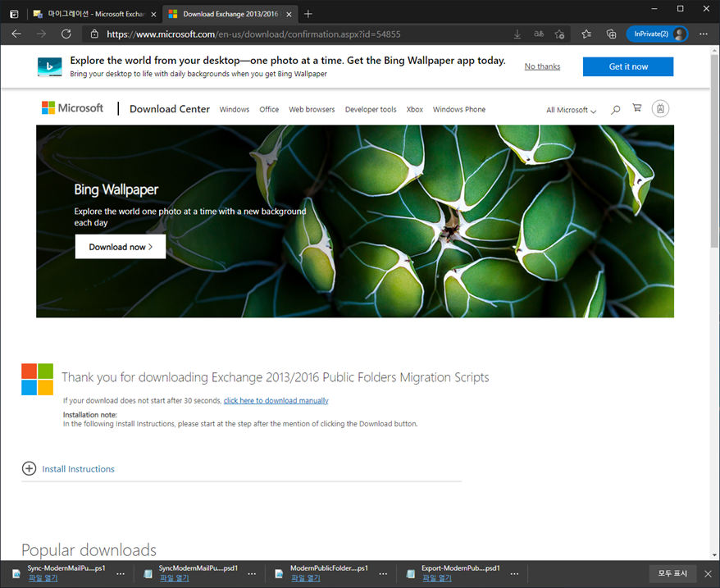Click the browser forward arrow
This screenshot has width=720, height=588.
(41, 34)
